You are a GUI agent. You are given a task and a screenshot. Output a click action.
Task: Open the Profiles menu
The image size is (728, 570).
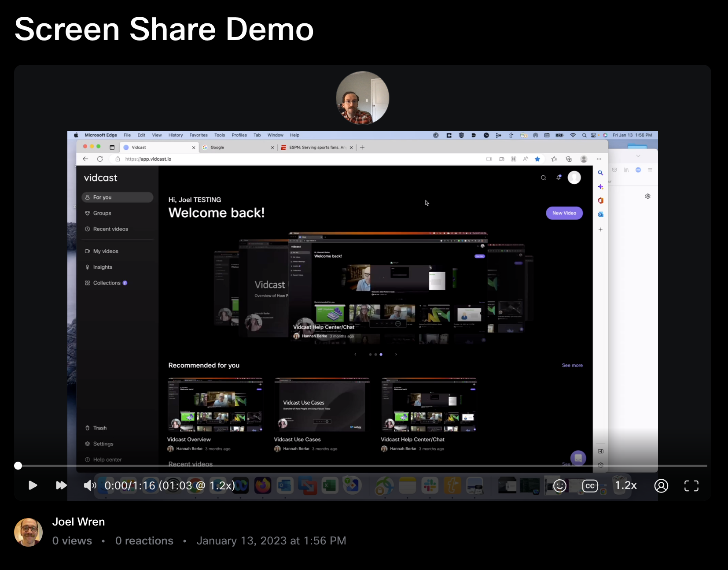click(x=239, y=135)
